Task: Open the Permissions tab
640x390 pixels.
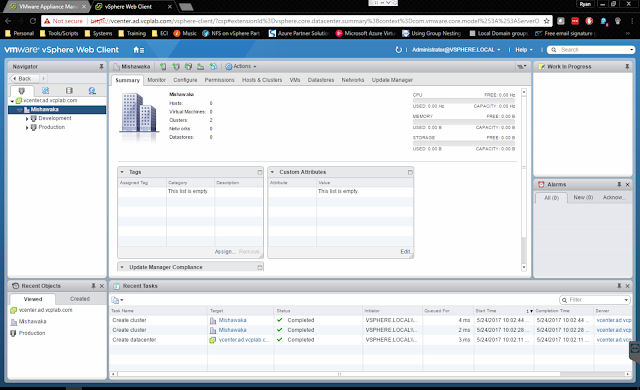Action: click(219, 80)
